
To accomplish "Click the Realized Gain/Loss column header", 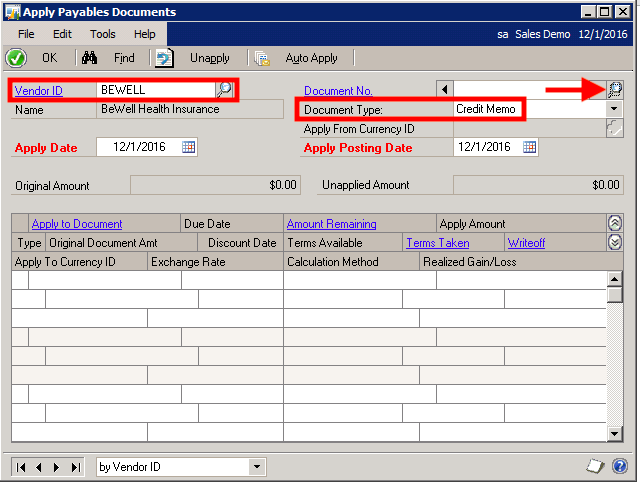I will 521,262.
